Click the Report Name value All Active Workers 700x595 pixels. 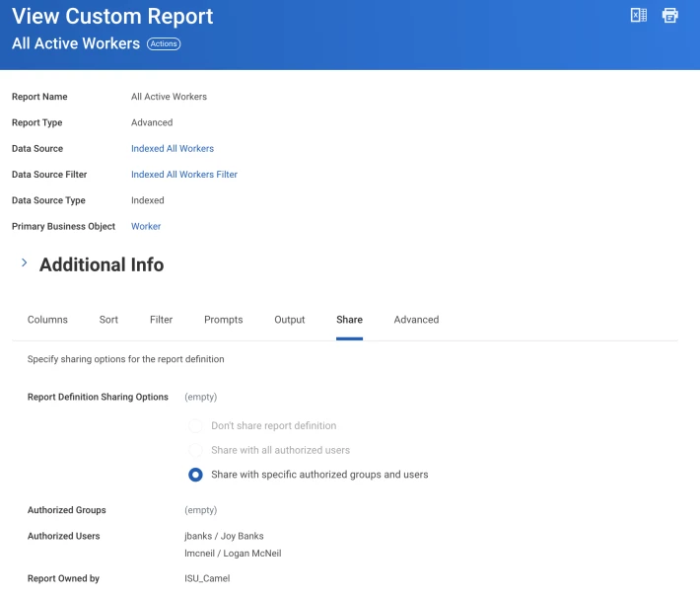pyautogui.click(x=169, y=97)
